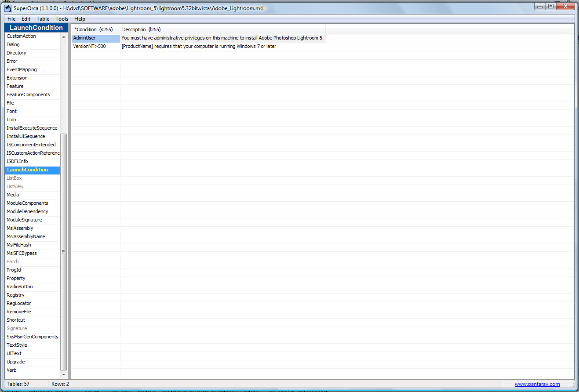Select the highlighted LaunchCondition table entry
The image size is (579, 392).
point(33,170)
